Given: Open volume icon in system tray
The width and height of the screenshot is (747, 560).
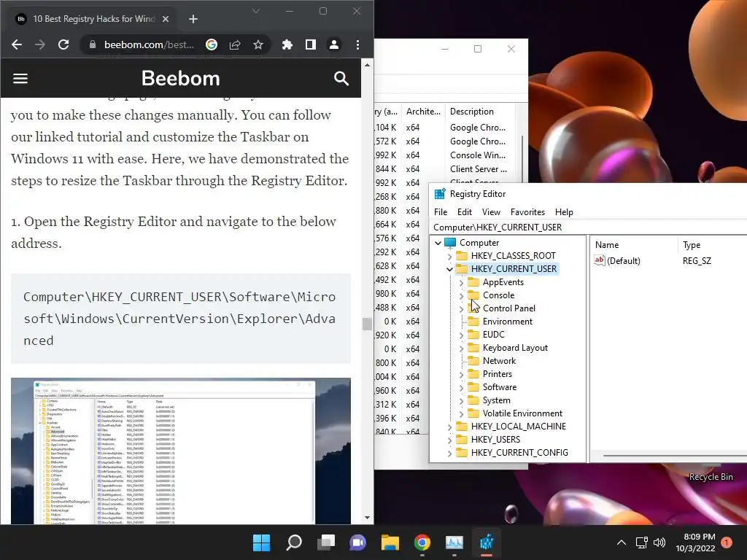Looking at the screenshot, I should point(659,542).
